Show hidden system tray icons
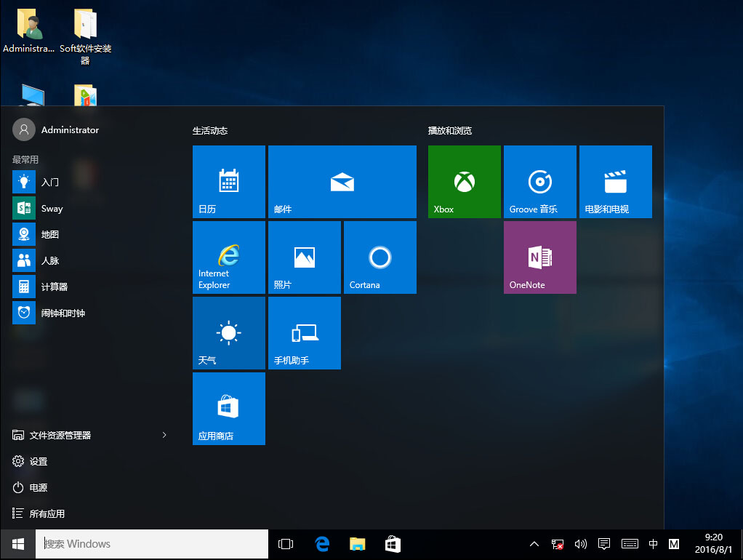Viewport: 743px width, 560px height. point(534,544)
